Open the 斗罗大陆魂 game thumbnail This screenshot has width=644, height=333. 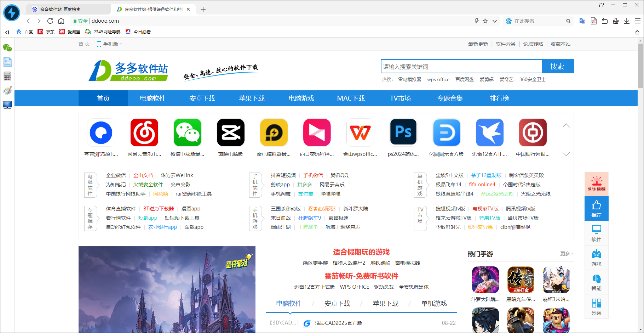click(485, 280)
